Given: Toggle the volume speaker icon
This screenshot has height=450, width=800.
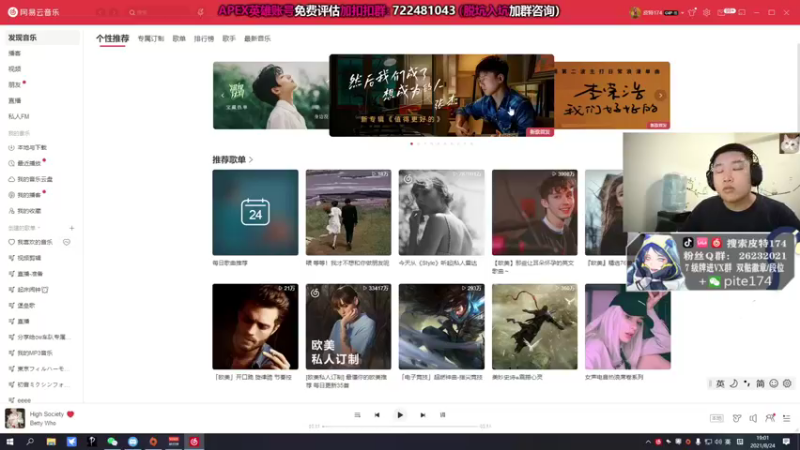Looking at the screenshot, I should click(x=753, y=418).
